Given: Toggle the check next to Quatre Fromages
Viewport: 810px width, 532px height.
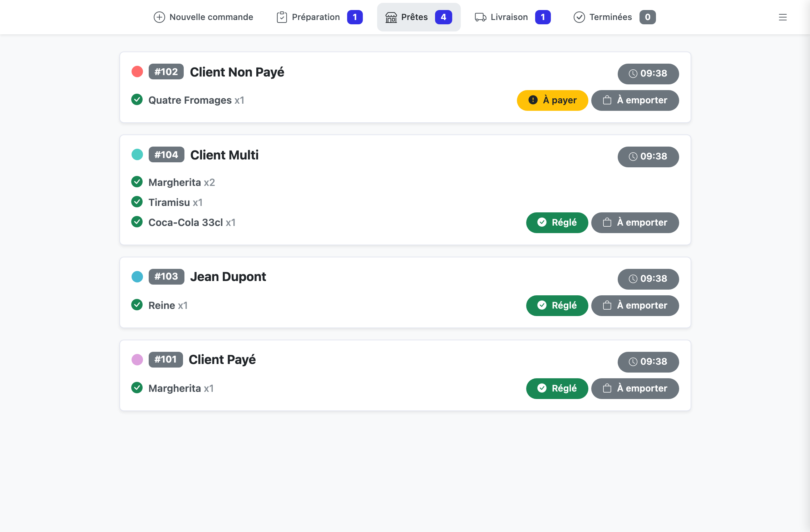Looking at the screenshot, I should (x=137, y=100).
